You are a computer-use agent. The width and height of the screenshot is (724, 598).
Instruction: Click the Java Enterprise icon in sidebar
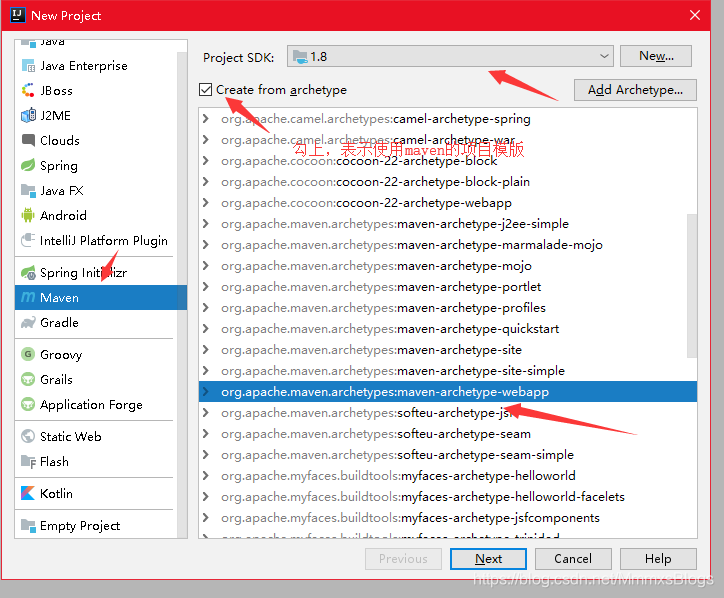(x=28, y=66)
